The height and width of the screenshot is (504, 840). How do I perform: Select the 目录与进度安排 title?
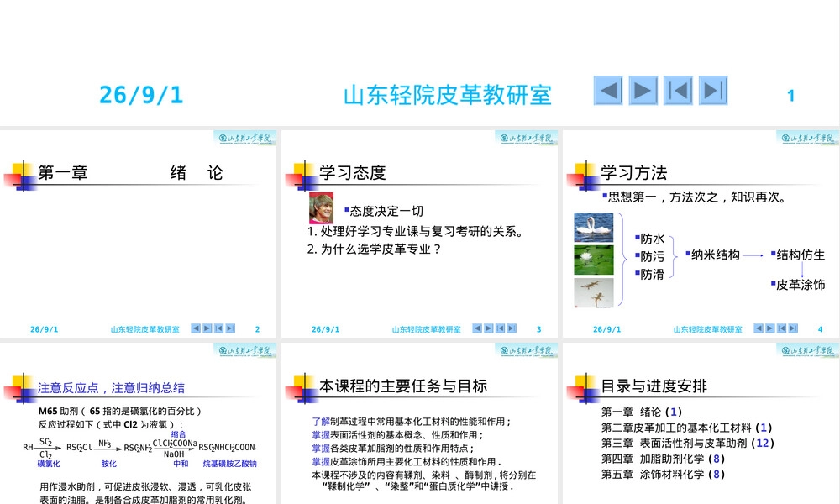point(654,386)
